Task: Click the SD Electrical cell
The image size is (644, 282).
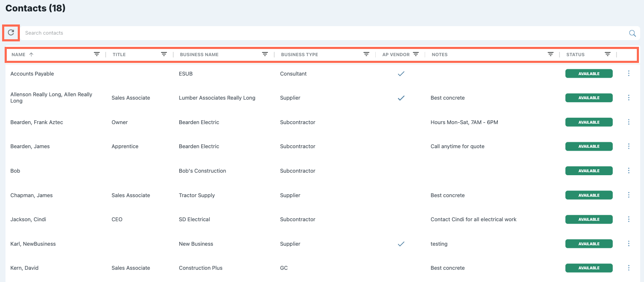Action: [194, 219]
